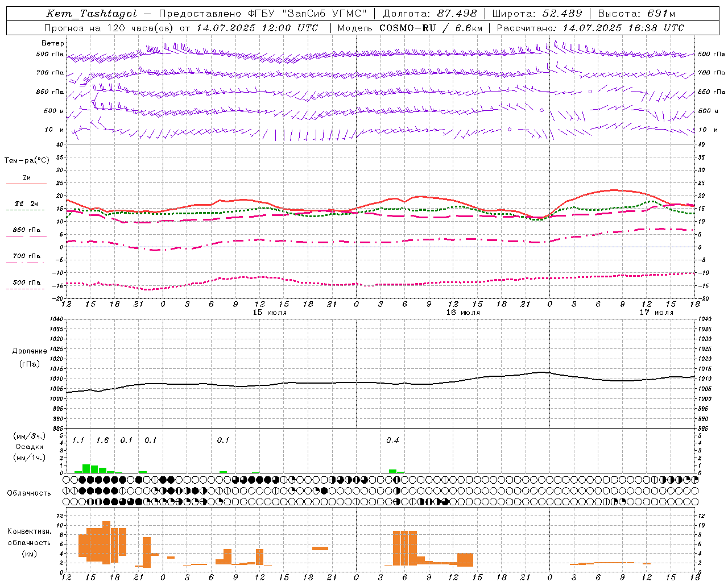Click the 15 июля date label

(x=270, y=313)
